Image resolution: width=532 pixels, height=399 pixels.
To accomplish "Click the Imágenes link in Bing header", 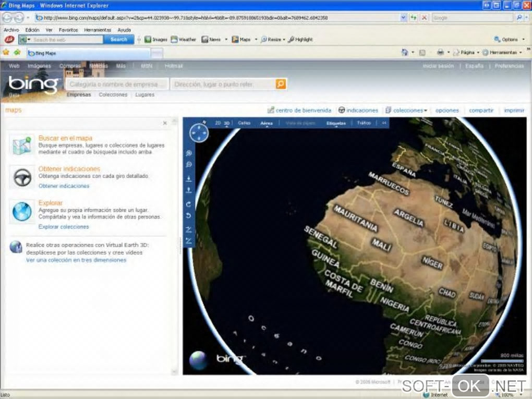I will coord(39,66).
